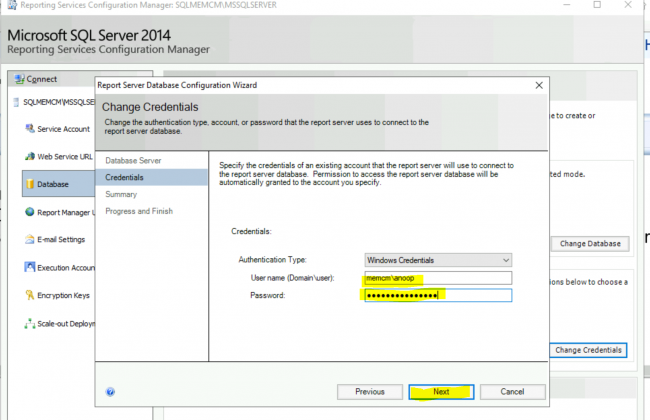
Task: Click the wizard help question-mark icon
Action: point(110,392)
